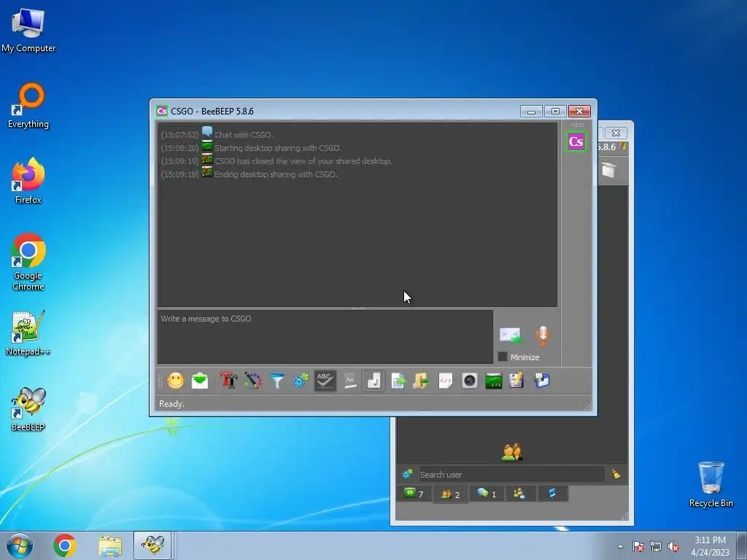Click the box icon in background window toolbar
This screenshot has height=560, width=747.
pyautogui.click(x=608, y=169)
